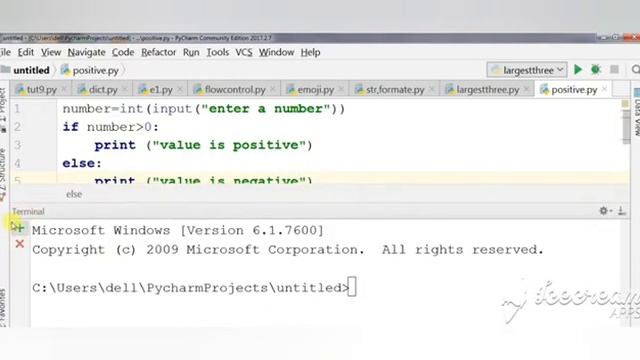This screenshot has width=640, height=360.
Task: Click the terminal command prompt line
Action: (x=194, y=287)
